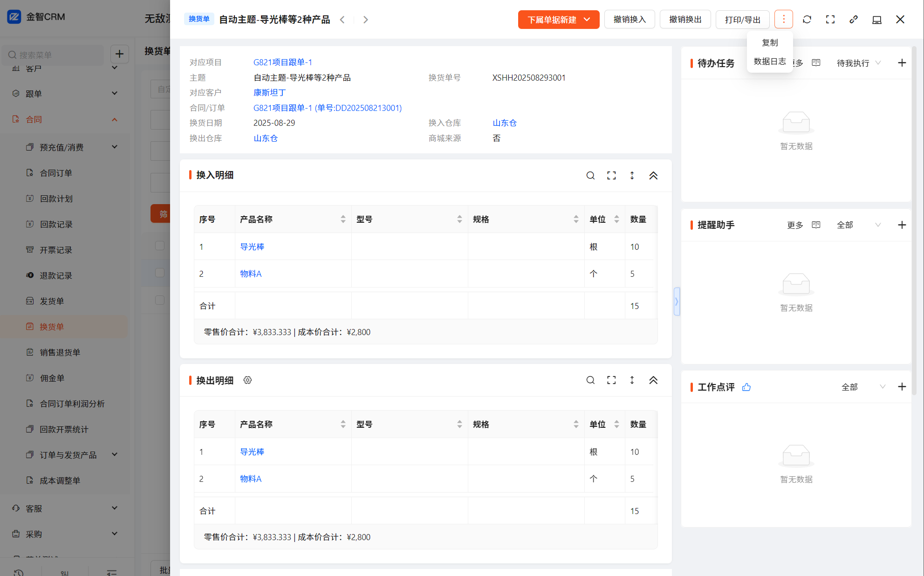Click the row height icon in 换入明细
This screenshot has width=924, height=576.
coord(632,176)
